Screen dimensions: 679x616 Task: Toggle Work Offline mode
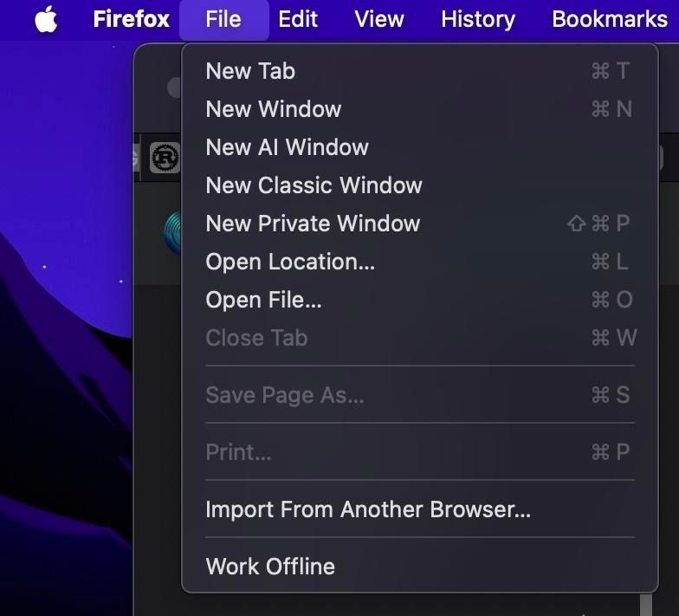tap(419, 567)
